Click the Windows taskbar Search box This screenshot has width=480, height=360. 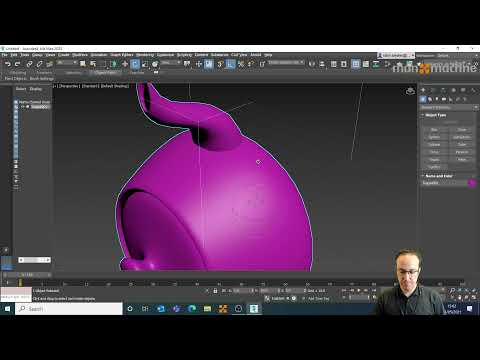click(x=69, y=309)
